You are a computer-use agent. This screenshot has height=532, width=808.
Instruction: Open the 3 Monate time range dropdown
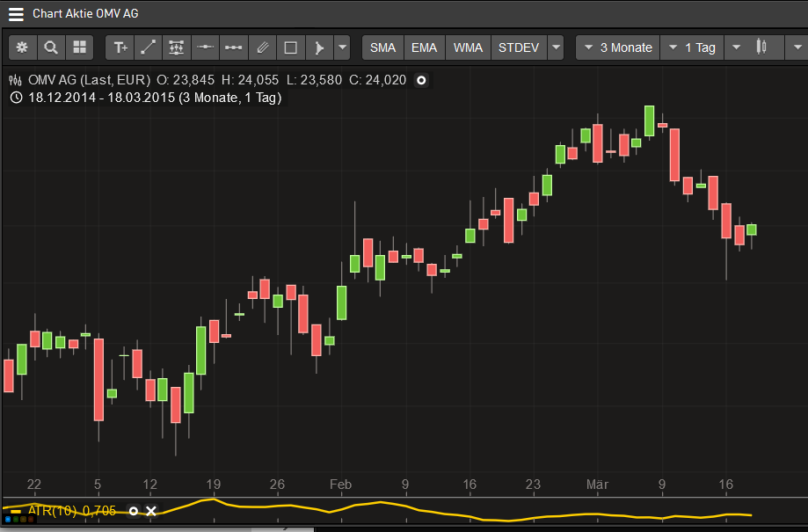click(x=617, y=47)
